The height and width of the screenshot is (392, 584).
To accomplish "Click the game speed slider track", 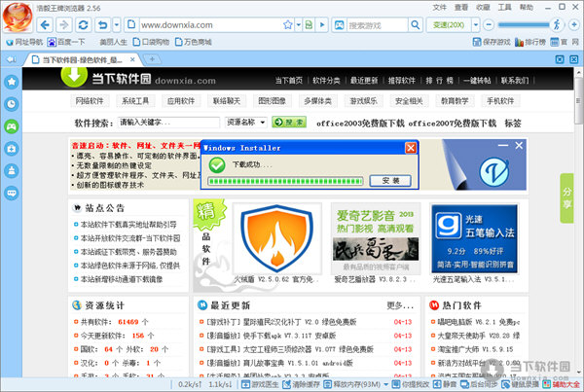I will (524, 25).
